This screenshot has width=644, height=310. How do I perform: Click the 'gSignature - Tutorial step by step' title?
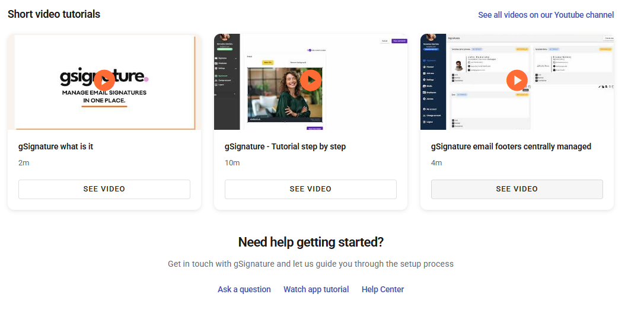pyautogui.click(x=285, y=146)
